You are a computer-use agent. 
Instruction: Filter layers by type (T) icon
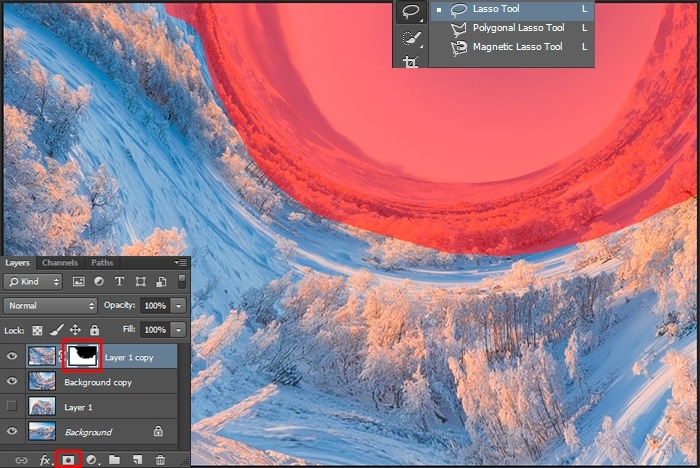click(x=119, y=282)
